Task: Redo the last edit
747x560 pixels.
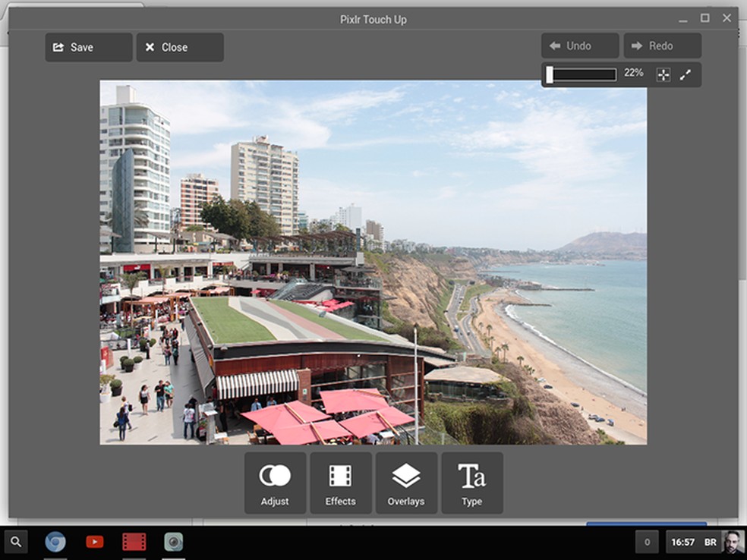Action: (661, 46)
